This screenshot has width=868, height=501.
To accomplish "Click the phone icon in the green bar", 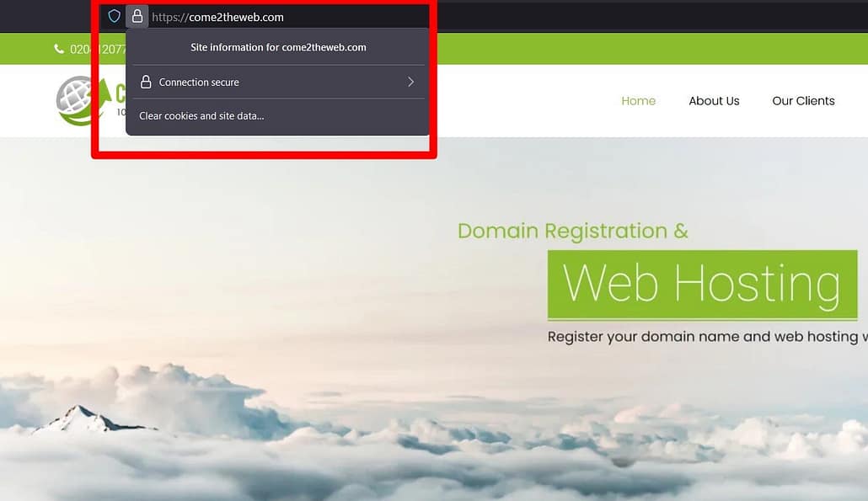I will (59, 49).
